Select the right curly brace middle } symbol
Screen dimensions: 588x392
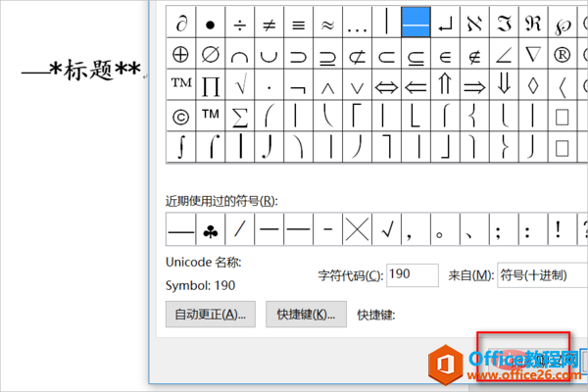504,147
